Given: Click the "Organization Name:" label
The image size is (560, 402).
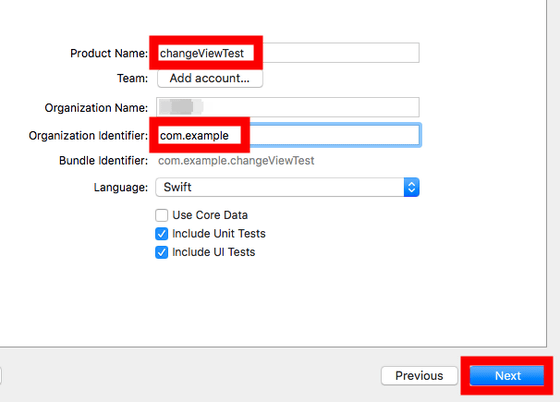Looking at the screenshot, I should (96, 108).
